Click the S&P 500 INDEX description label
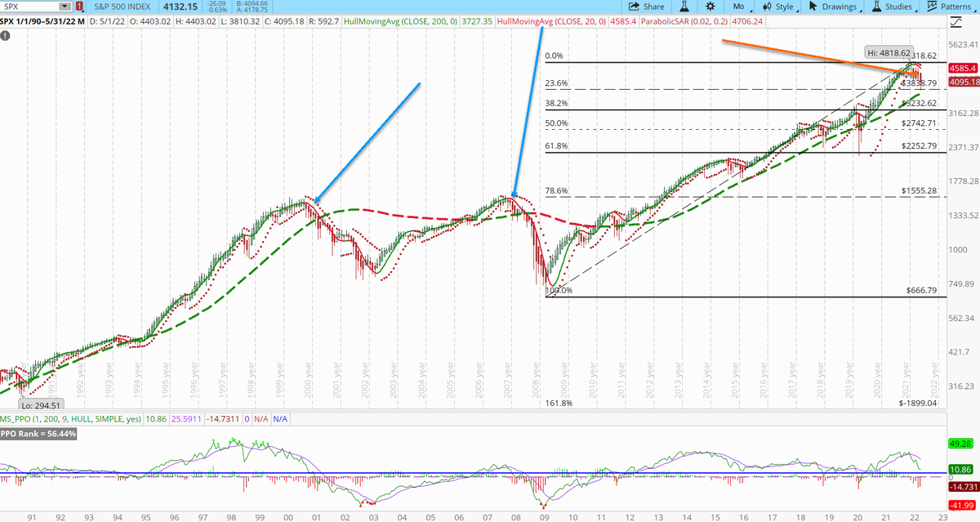 tap(122, 7)
